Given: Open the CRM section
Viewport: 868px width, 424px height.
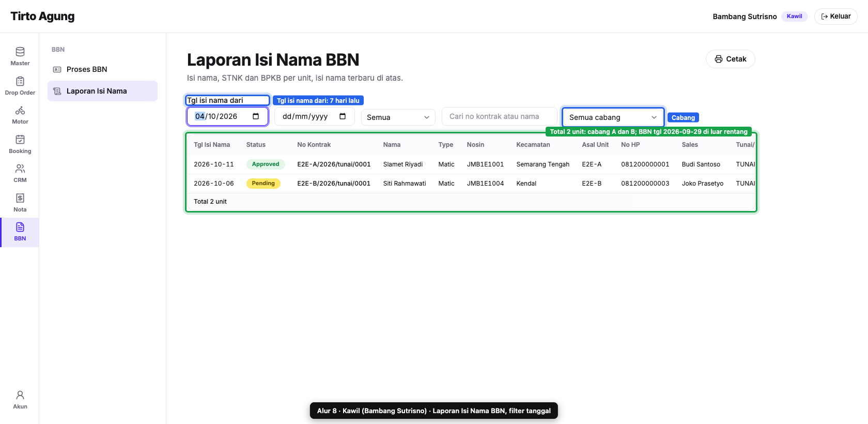Looking at the screenshot, I should (20, 173).
